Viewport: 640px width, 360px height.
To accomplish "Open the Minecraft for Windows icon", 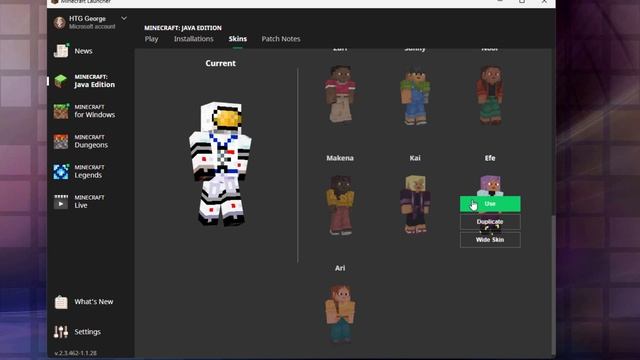I will tap(61, 111).
